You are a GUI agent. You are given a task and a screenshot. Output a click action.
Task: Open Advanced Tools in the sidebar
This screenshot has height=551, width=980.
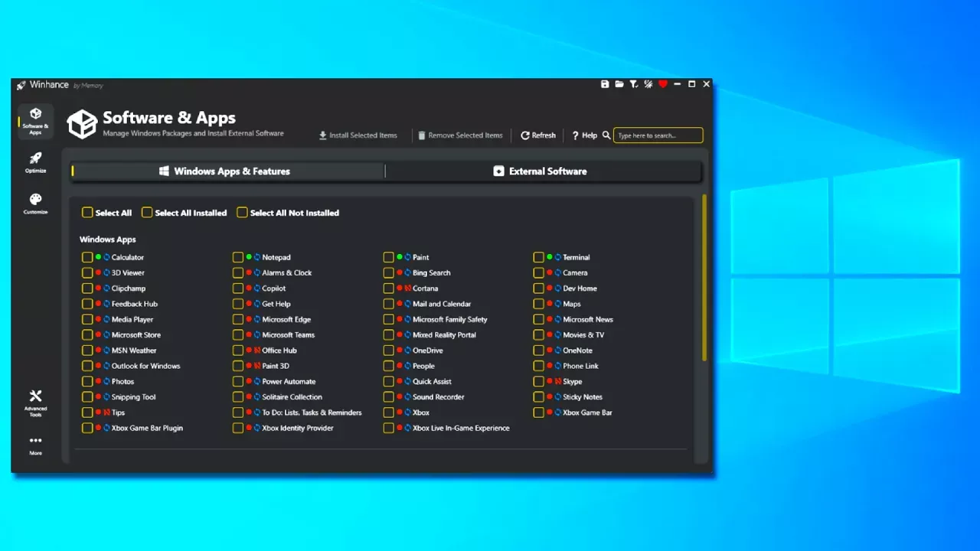(x=35, y=401)
